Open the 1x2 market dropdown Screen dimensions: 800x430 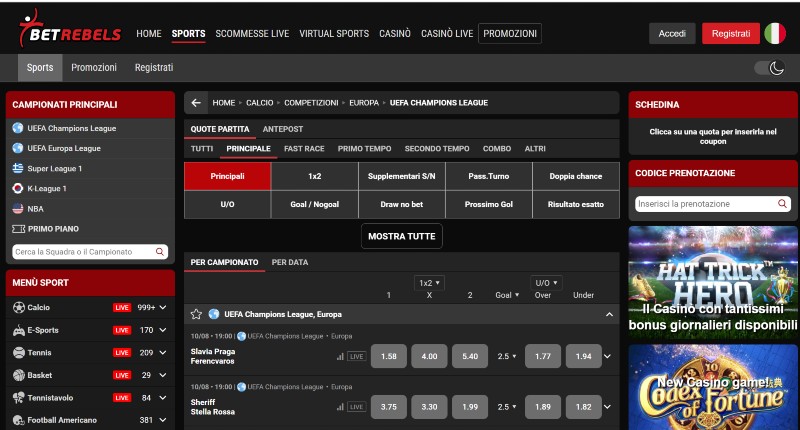click(429, 283)
